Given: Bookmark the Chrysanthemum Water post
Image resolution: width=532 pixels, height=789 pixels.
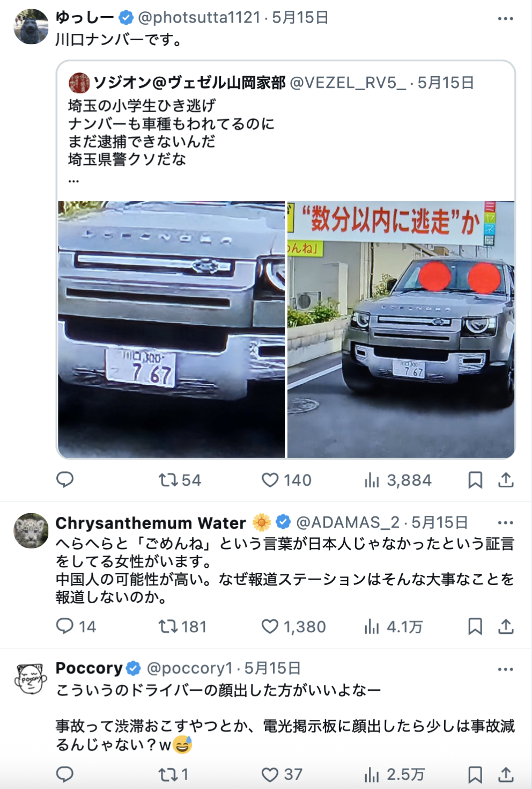Looking at the screenshot, I should [475, 626].
